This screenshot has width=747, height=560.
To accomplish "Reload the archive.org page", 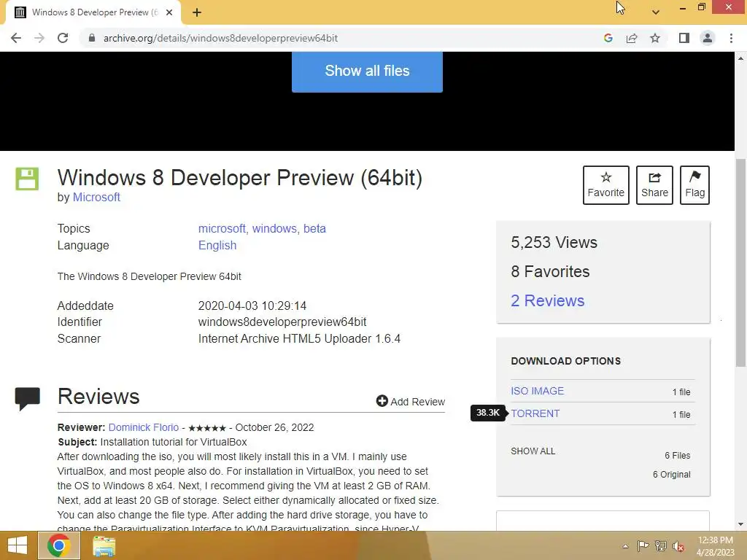I will coord(63,38).
